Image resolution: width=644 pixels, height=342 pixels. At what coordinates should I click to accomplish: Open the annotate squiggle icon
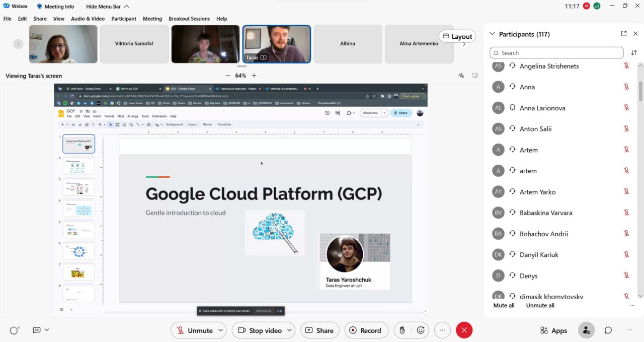coord(461,76)
